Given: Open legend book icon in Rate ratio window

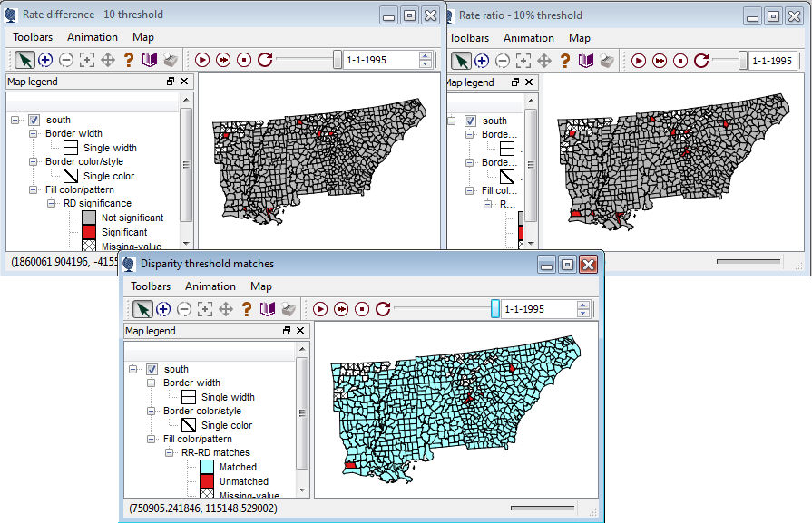Looking at the screenshot, I should pos(586,61).
